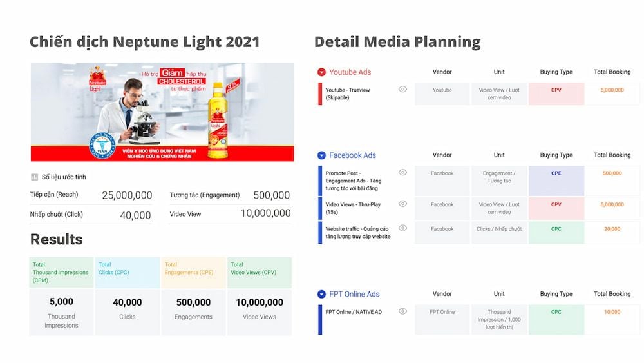Click the Total Video Views (CPV) card header
Viewport: 644px width, 363px height.
point(260,272)
